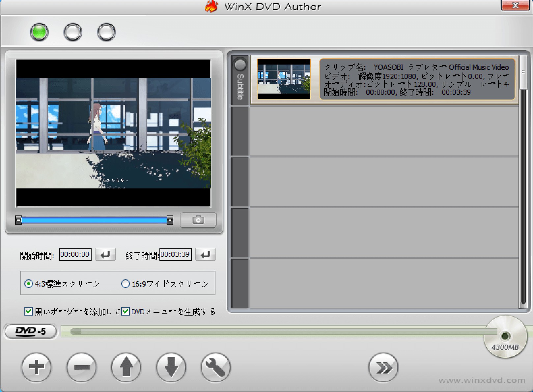This screenshot has width=533, height=392.
Task: Move clip up with up arrow
Action: pos(126,367)
